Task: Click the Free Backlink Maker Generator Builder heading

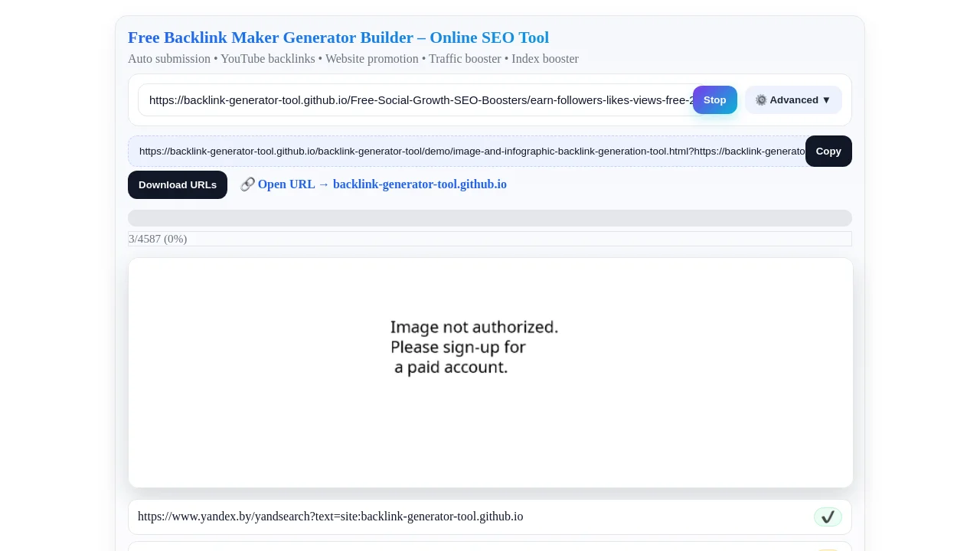Action: click(x=338, y=37)
